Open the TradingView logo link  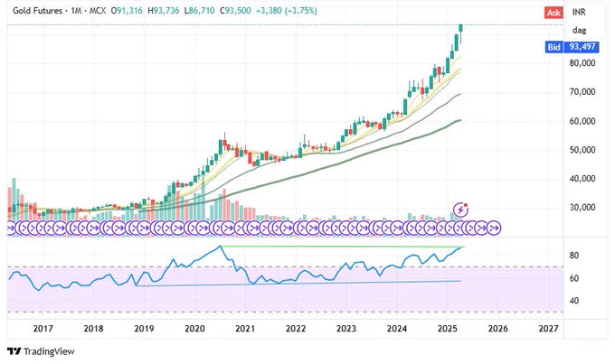pos(41,351)
